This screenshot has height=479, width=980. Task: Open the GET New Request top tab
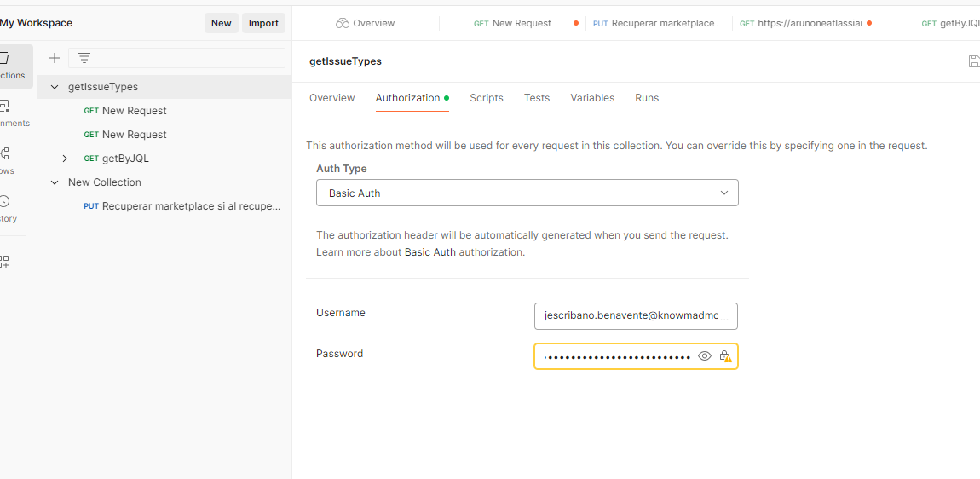click(512, 23)
